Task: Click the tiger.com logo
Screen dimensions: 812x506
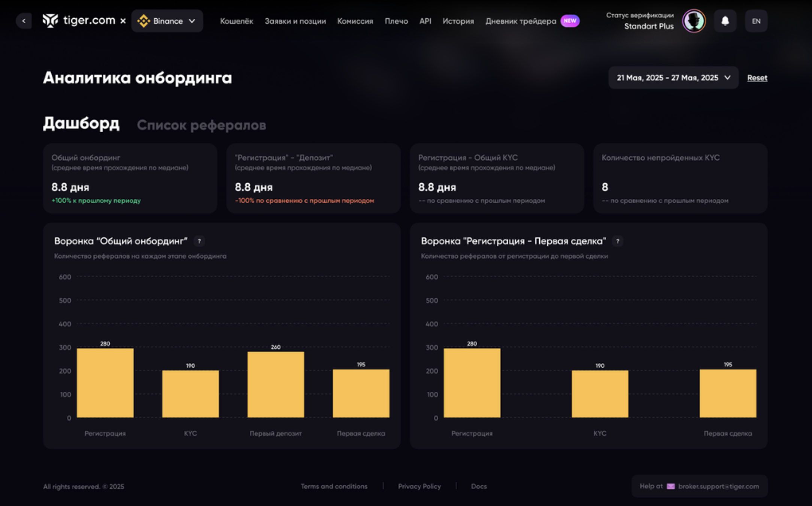Action: [79, 21]
